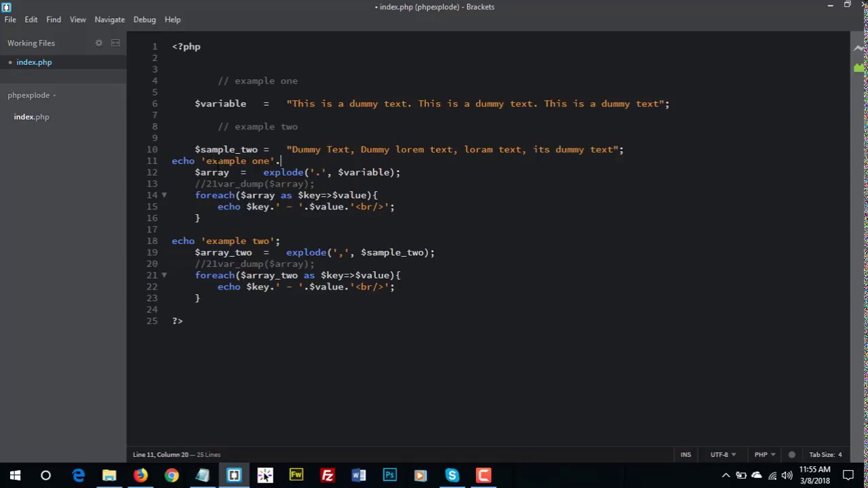Screen dimensions: 868x488
Task: Open Cortana search circle on taskbar
Action: tap(45, 475)
